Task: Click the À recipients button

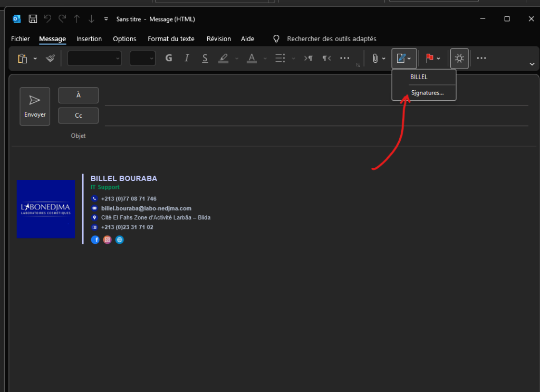Action: pyautogui.click(x=79, y=95)
